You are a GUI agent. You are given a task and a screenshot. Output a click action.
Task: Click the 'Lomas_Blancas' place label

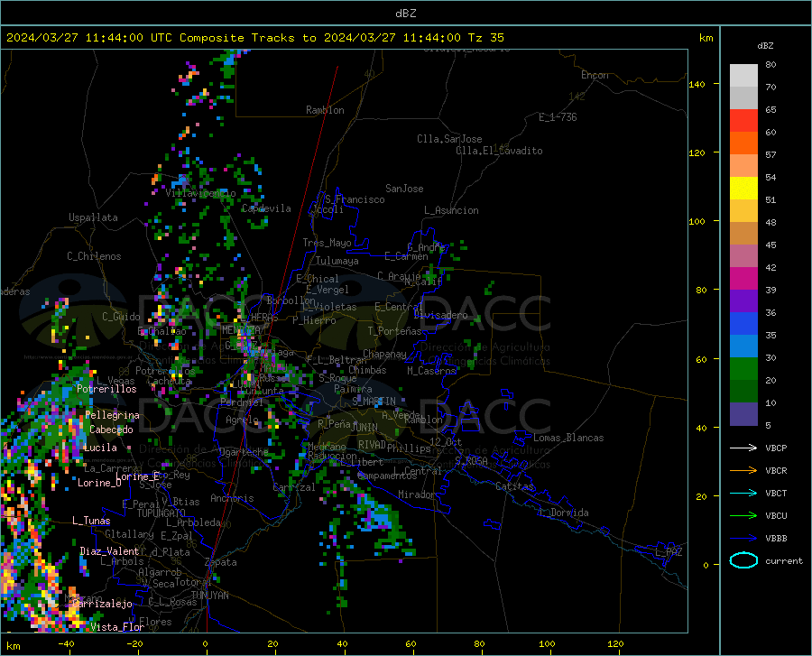pos(568,438)
